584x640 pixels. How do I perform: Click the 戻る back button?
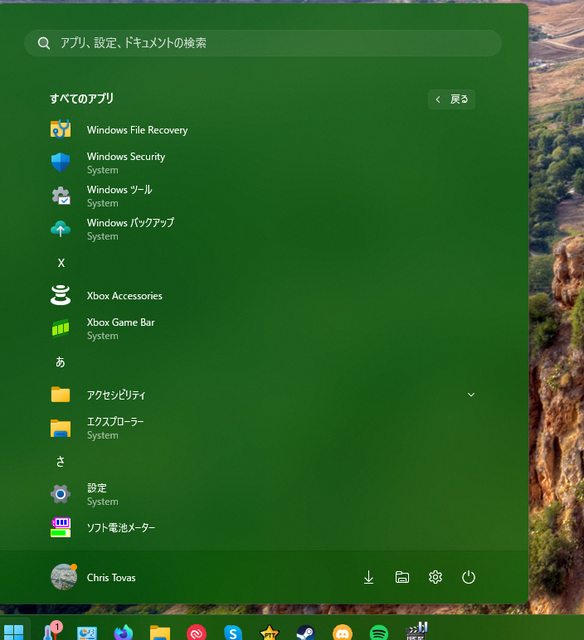click(x=451, y=99)
